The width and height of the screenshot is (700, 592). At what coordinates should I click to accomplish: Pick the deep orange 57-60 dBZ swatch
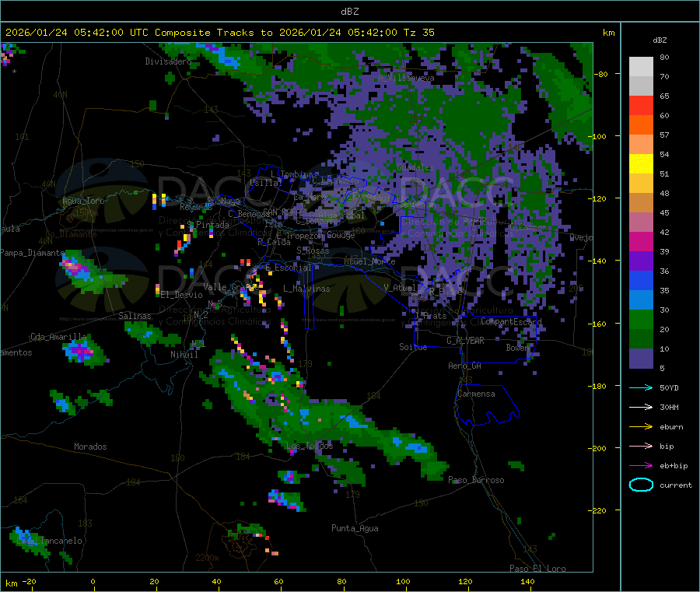[x=641, y=125]
